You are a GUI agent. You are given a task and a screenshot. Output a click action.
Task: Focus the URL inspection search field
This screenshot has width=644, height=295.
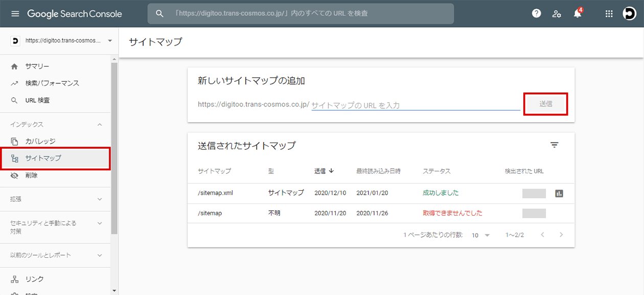pos(301,14)
